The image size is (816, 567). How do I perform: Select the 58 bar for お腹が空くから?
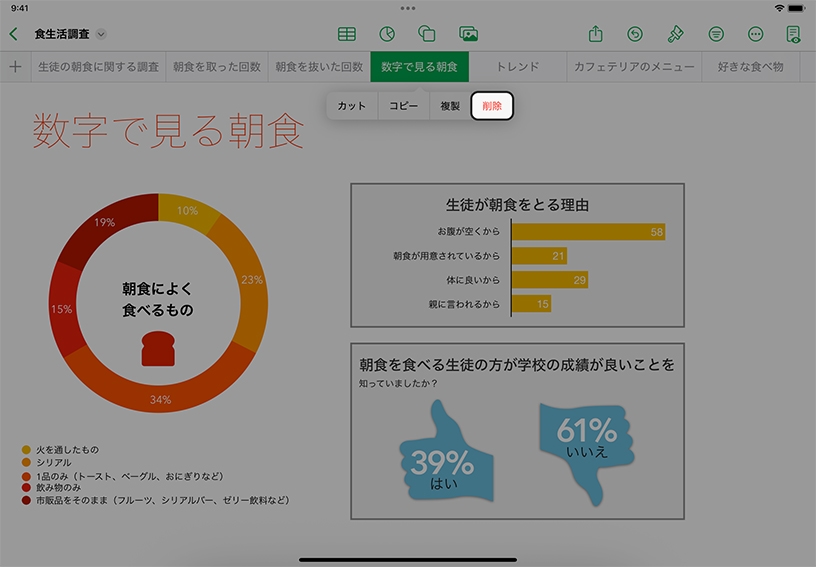[588, 232]
